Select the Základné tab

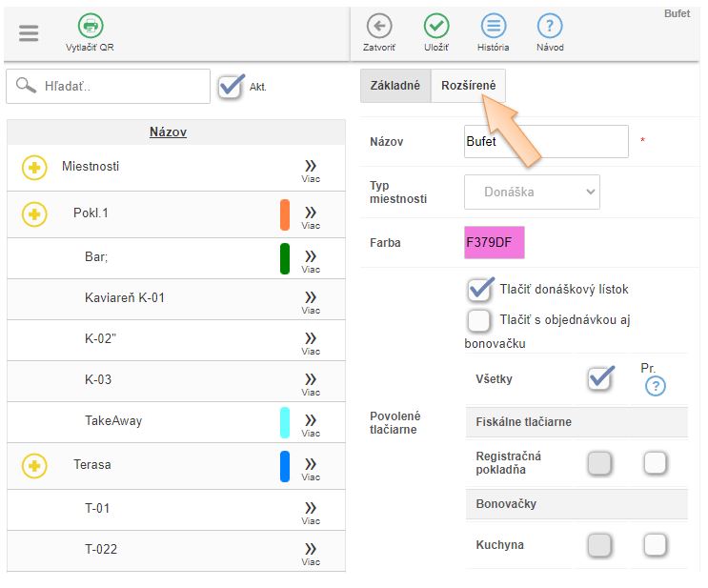click(x=394, y=86)
